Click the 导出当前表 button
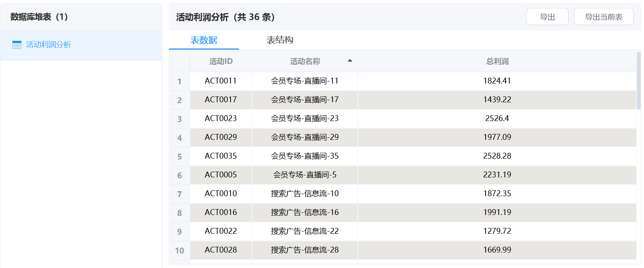 (x=604, y=17)
